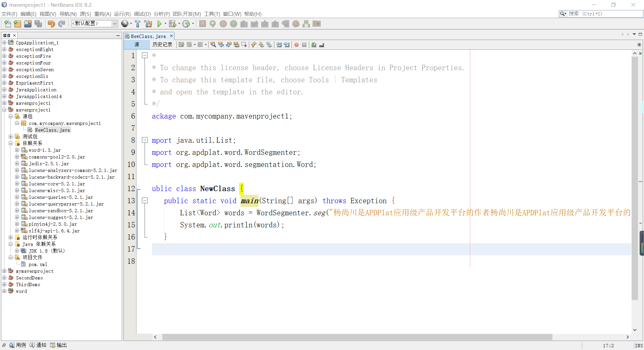644x350 pixels.
Task: Minimize the 项目 projects panel
Action: (x=118, y=35)
